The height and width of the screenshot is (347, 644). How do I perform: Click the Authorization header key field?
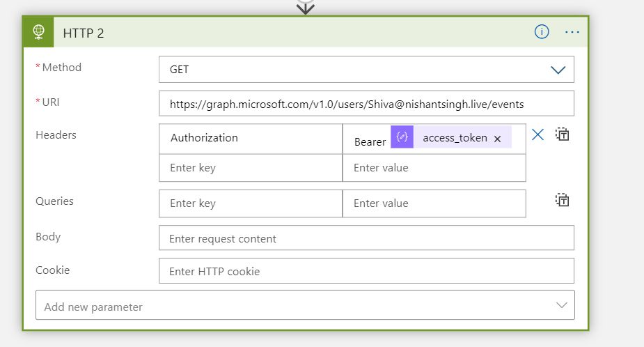(x=251, y=139)
